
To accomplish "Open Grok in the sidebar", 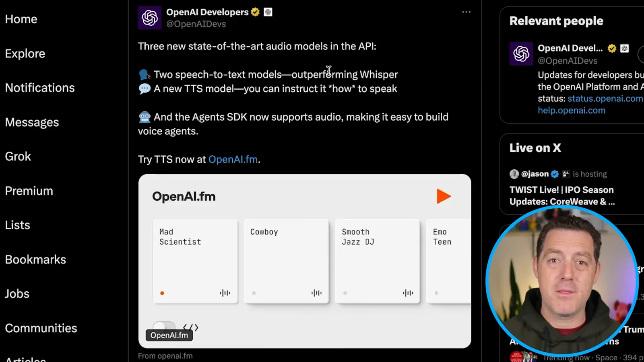I will [18, 156].
